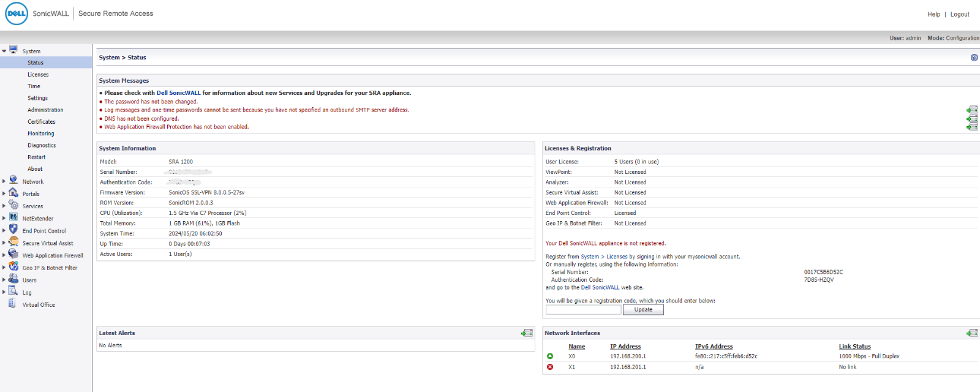Screen dimensions: 980x392
Task: Click firmware version SonicOS SSL-VPN 8.0.0.5-27sv
Action: coord(206,193)
